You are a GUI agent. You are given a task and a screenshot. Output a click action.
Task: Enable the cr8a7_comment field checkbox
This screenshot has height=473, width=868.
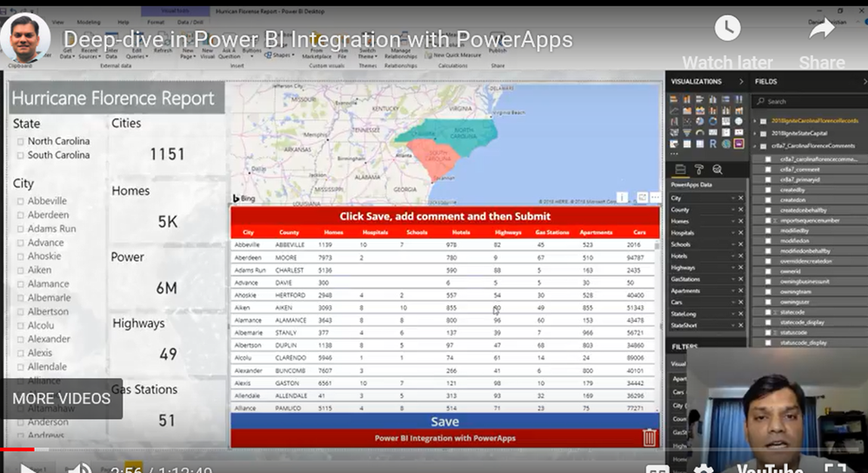[768, 170]
